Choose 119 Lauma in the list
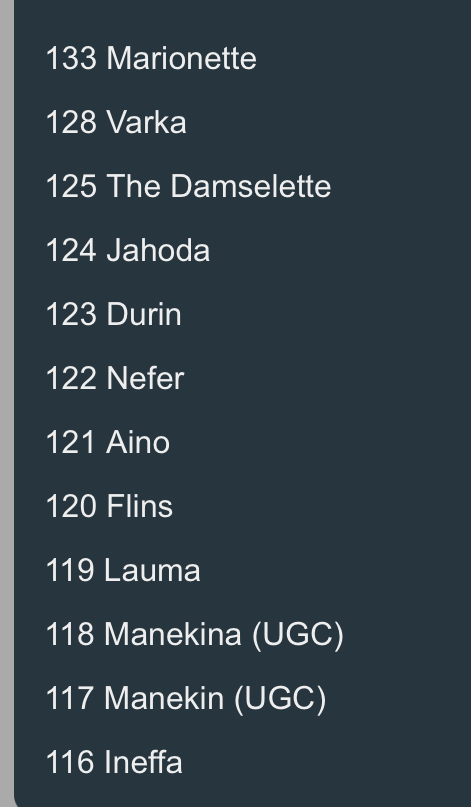The height and width of the screenshot is (807, 471). point(243,570)
